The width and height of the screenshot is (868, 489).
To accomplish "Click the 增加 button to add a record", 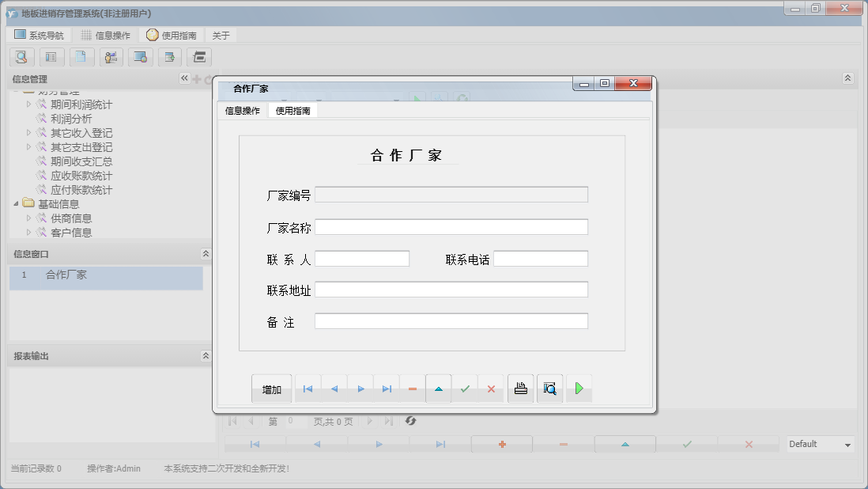I will pyautogui.click(x=271, y=389).
